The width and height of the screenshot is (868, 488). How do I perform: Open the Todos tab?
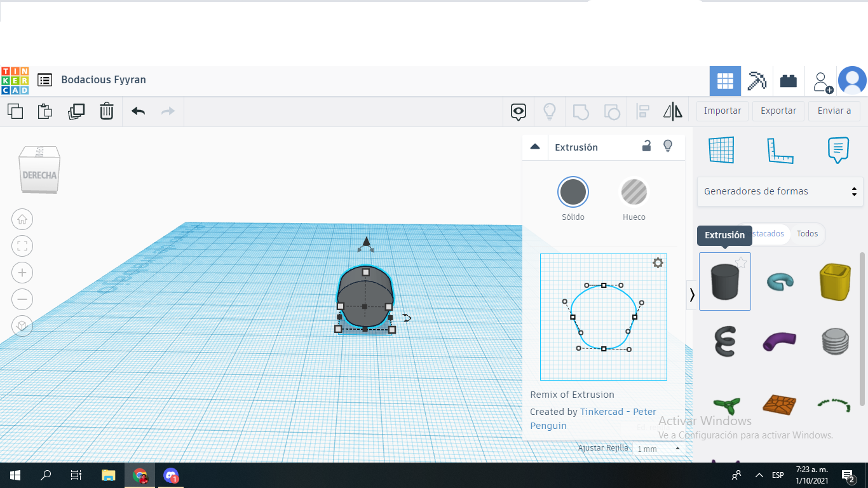coord(808,234)
